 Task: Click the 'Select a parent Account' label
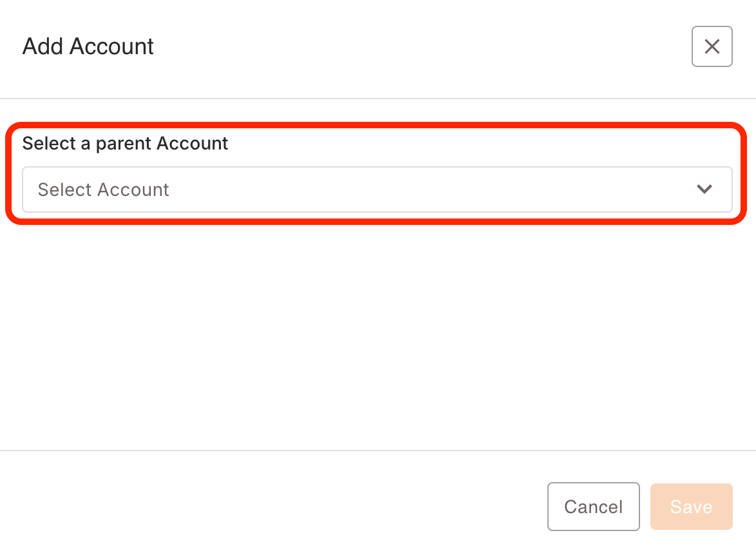click(x=125, y=143)
